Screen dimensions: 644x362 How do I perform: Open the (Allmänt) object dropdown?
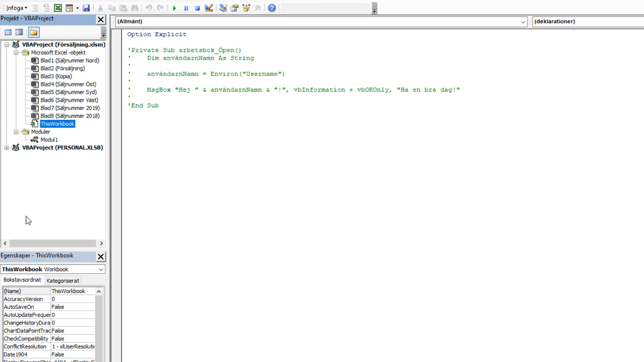pos(523,22)
